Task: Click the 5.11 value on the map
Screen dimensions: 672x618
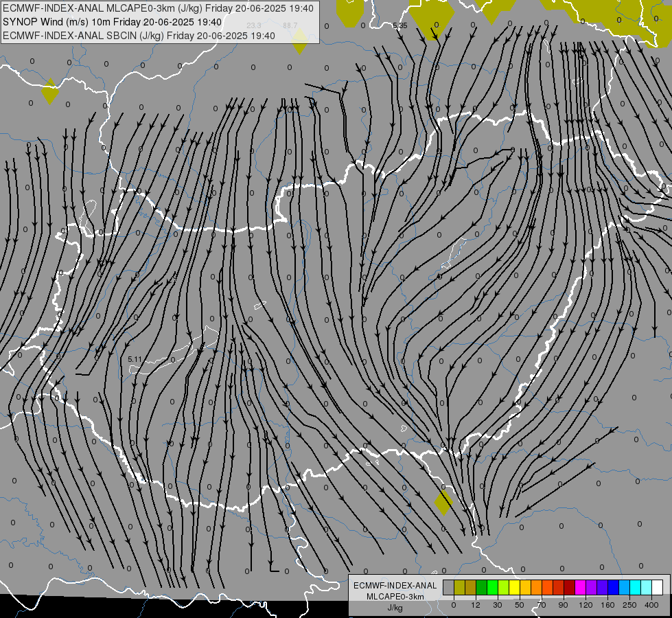Action: pos(135,359)
